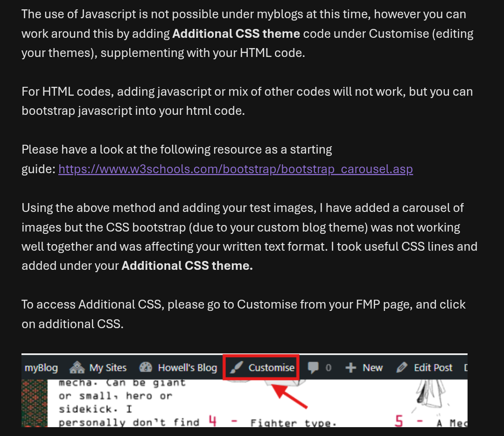Click the Customise label in the admin bar
This screenshot has height=436, width=504.
click(271, 368)
